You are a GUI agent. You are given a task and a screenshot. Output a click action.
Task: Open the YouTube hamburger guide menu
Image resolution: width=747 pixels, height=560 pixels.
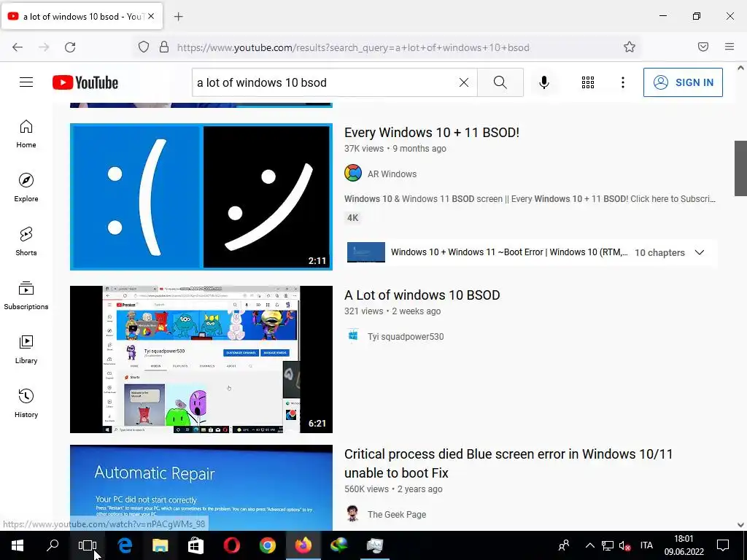(x=26, y=82)
